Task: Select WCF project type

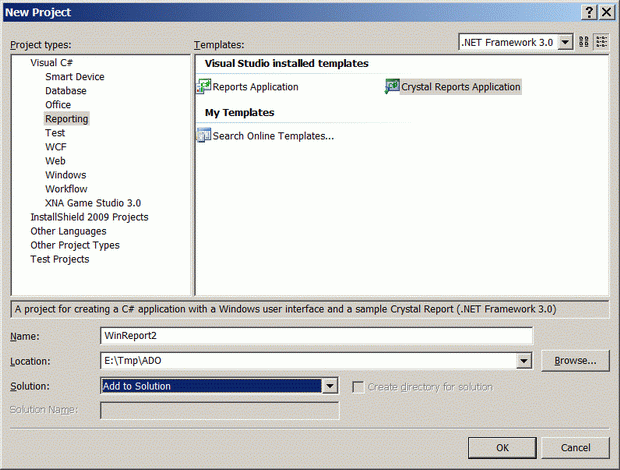Action: click(x=56, y=147)
